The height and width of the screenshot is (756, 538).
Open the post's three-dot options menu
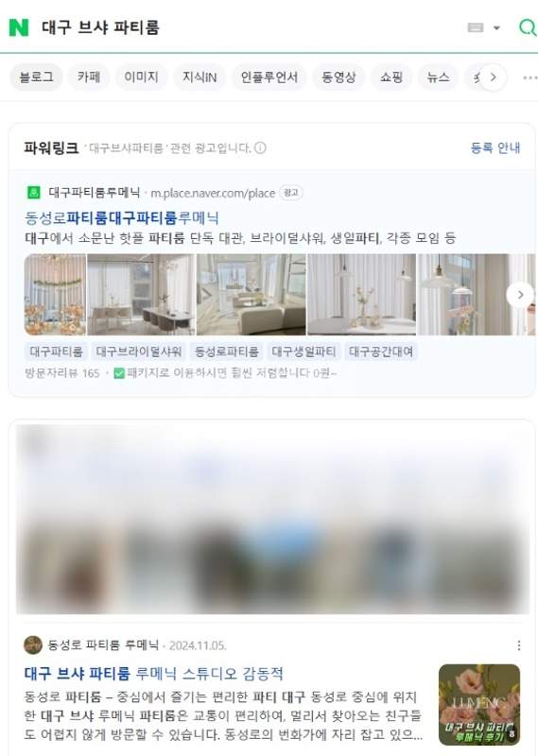tap(519, 645)
